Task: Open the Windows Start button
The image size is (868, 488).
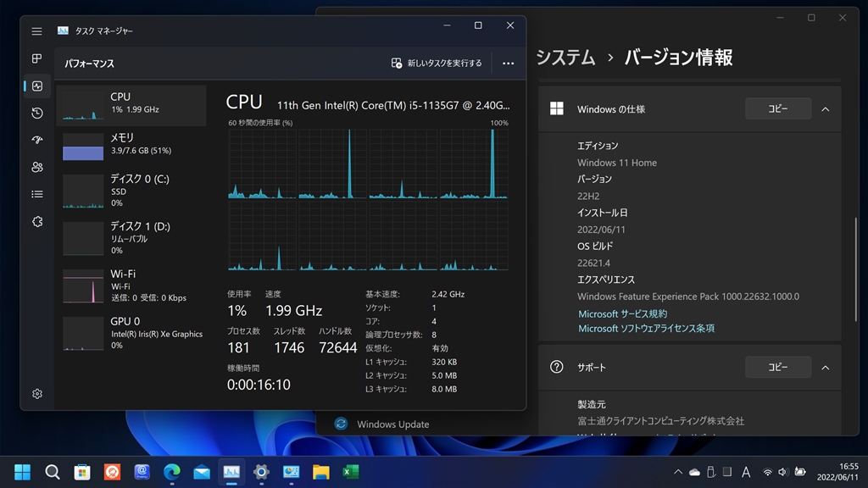Action: click(22, 472)
